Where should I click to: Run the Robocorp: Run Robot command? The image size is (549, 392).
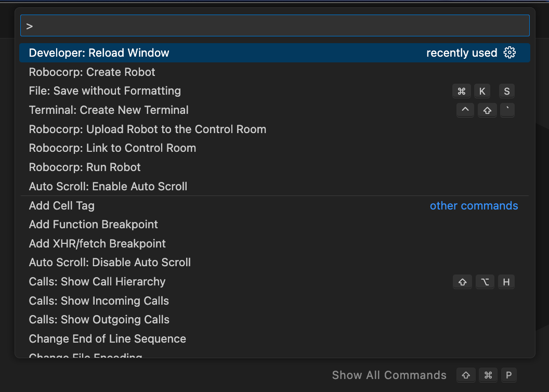(x=275, y=167)
